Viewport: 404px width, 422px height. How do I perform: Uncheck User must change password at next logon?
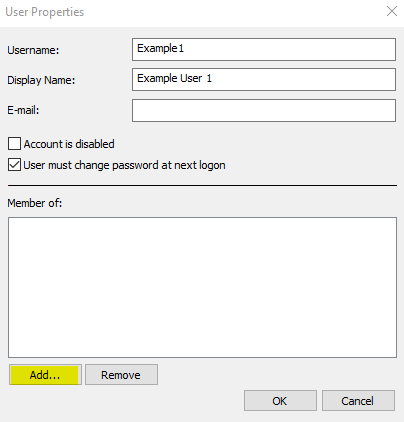[14, 165]
